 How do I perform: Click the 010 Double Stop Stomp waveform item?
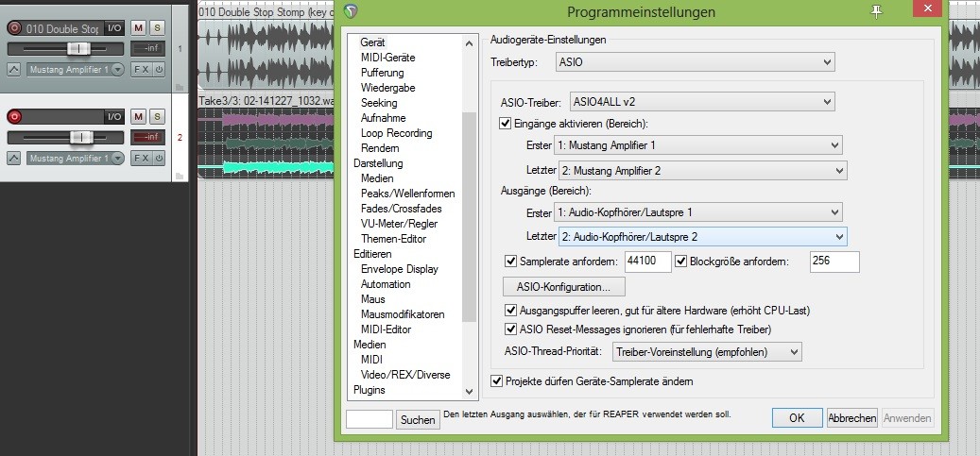[x=266, y=55]
